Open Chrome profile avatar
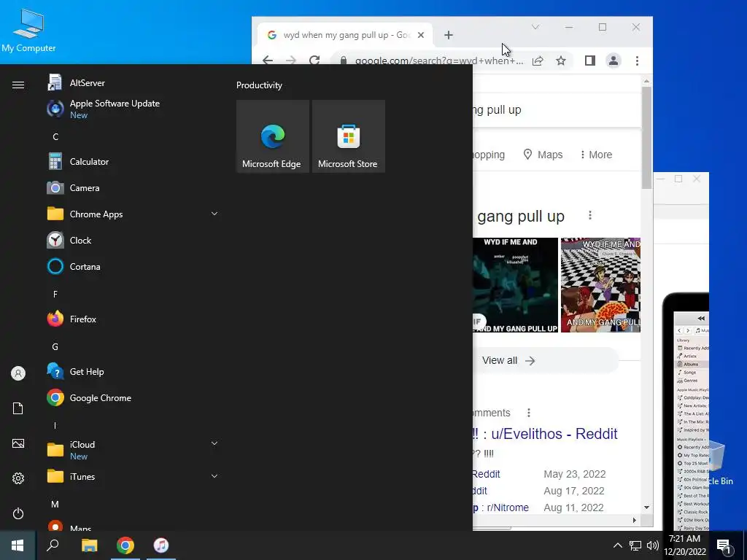 (613, 61)
